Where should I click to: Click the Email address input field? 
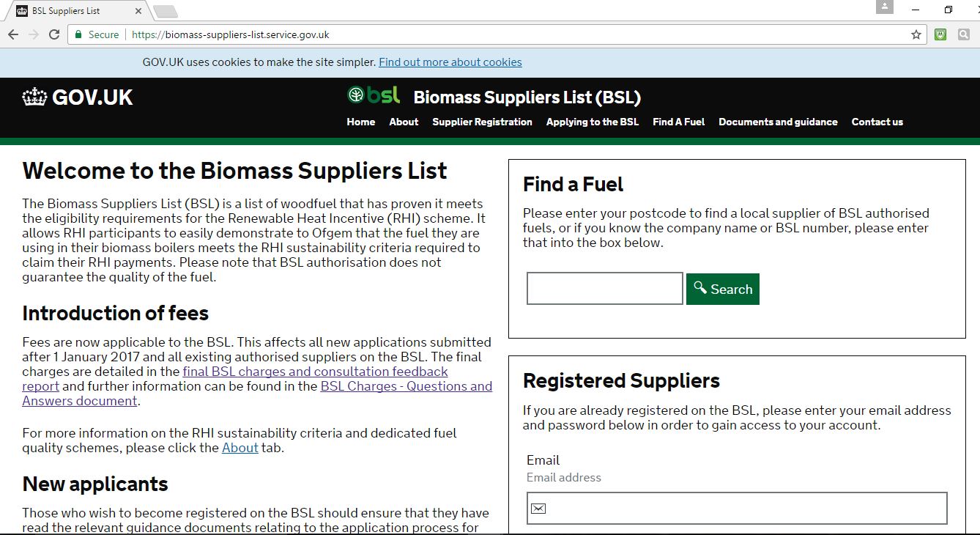737,509
